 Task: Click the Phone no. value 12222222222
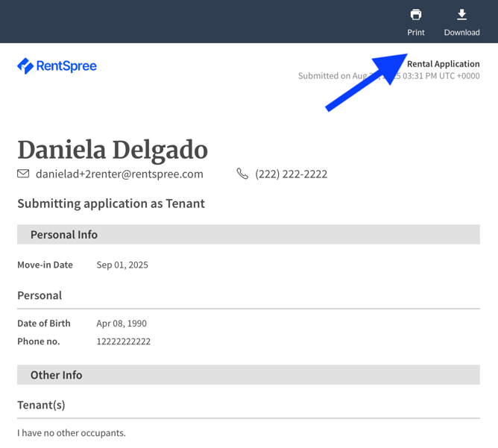124,341
